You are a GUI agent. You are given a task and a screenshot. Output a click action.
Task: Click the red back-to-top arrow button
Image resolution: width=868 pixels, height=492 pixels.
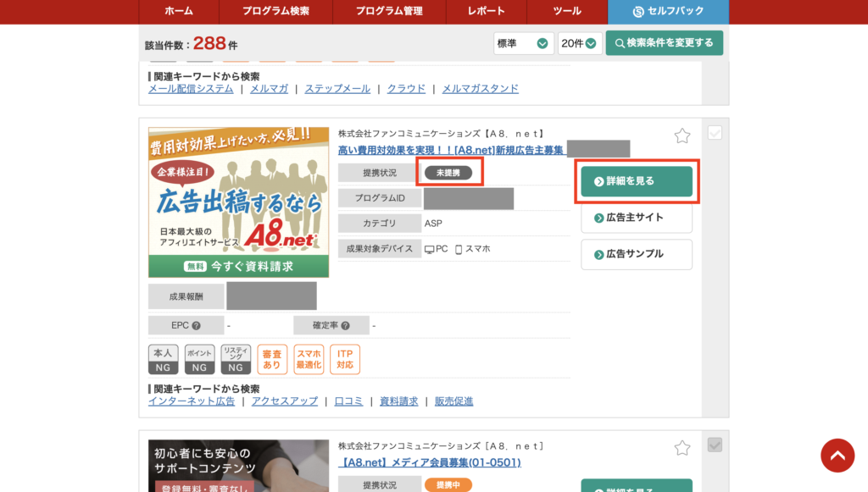[x=837, y=456]
